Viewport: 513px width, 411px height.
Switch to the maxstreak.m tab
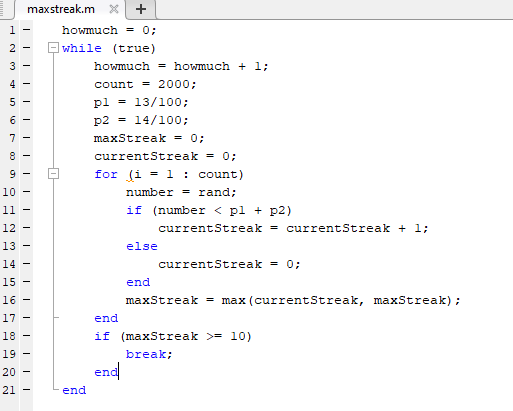pos(61,9)
